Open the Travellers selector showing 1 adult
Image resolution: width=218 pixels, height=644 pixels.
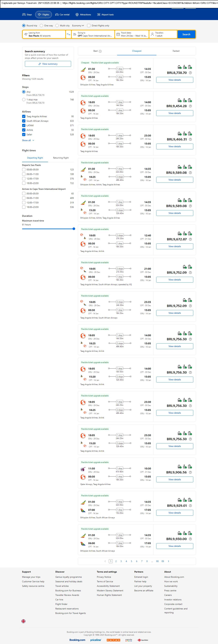(x=163, y=34)
